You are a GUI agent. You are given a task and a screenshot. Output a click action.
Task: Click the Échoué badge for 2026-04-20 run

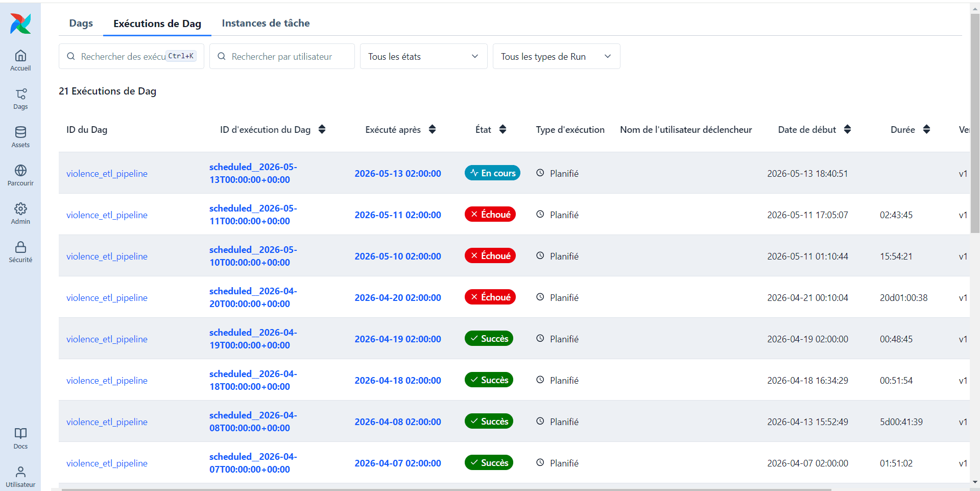click(x=490, y=297)
